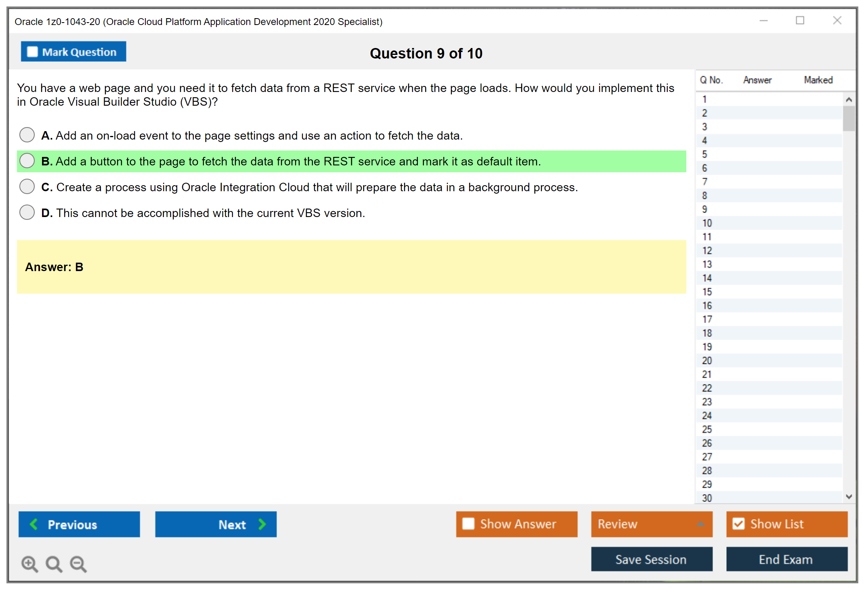Select answer option A radio button
This screenshot has height=593, width=868.
(x=27, y=135)
